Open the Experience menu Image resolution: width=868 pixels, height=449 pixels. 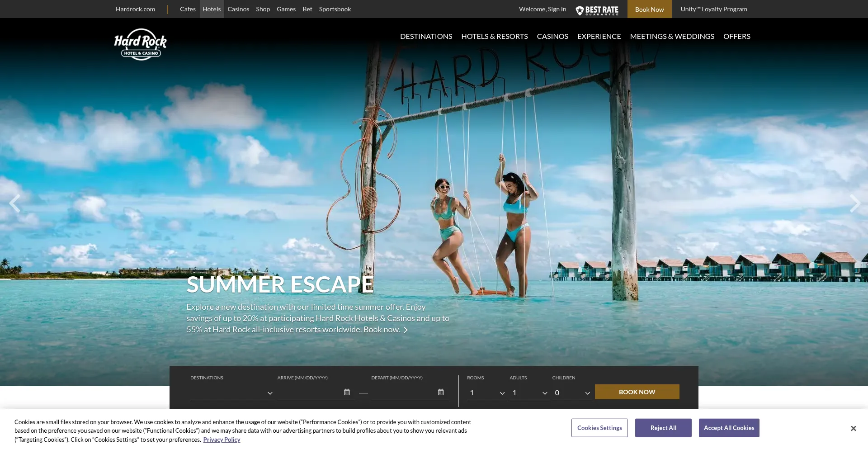pyautogui.click(x=599, y=36)
